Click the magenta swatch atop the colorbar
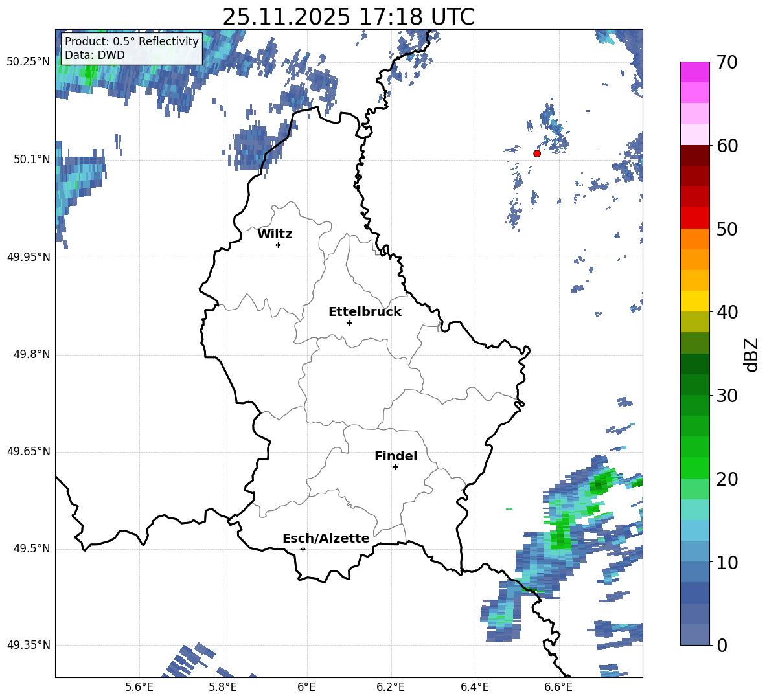 point(694,72)
